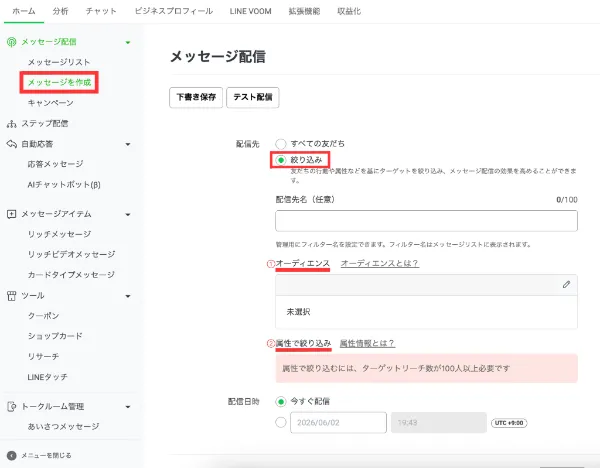Click the メニューを閉じる arrow icon
This screenshot has width=600, height=468.
pos(11,455)
